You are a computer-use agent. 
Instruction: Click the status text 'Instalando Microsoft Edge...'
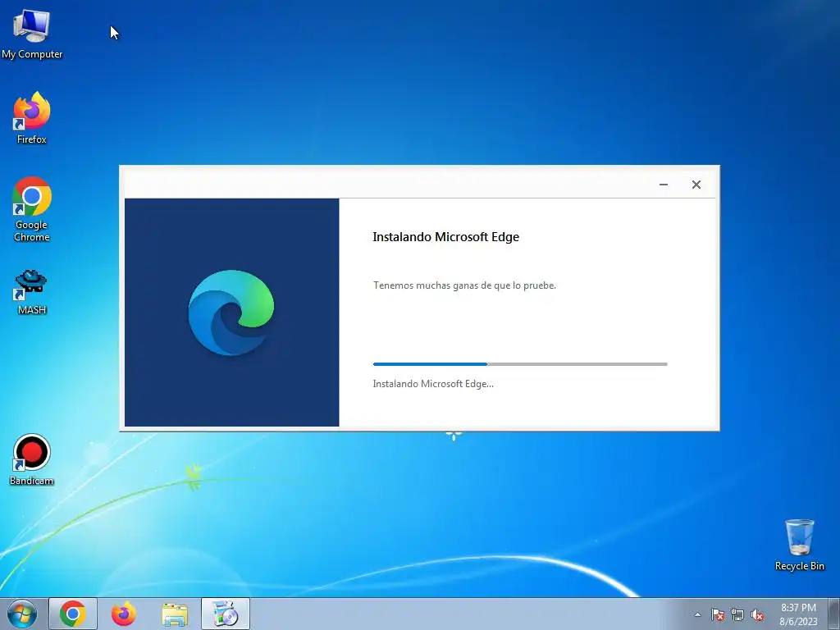433,384
